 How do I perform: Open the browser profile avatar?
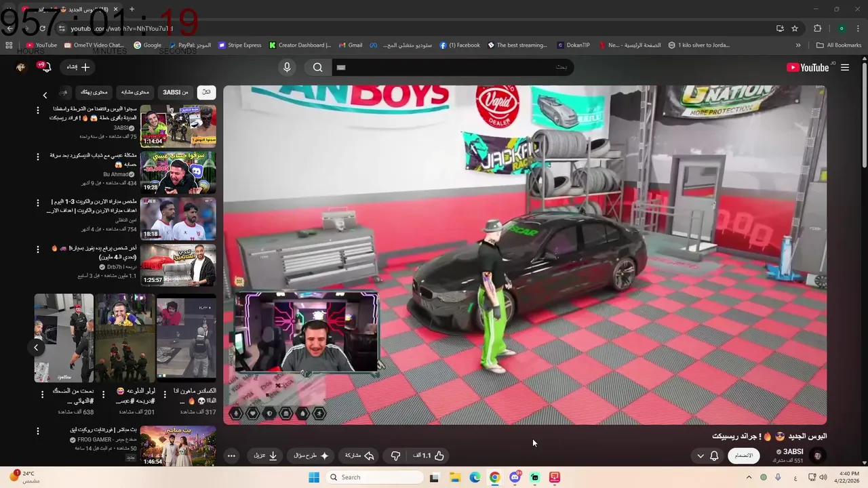[842, 28]
